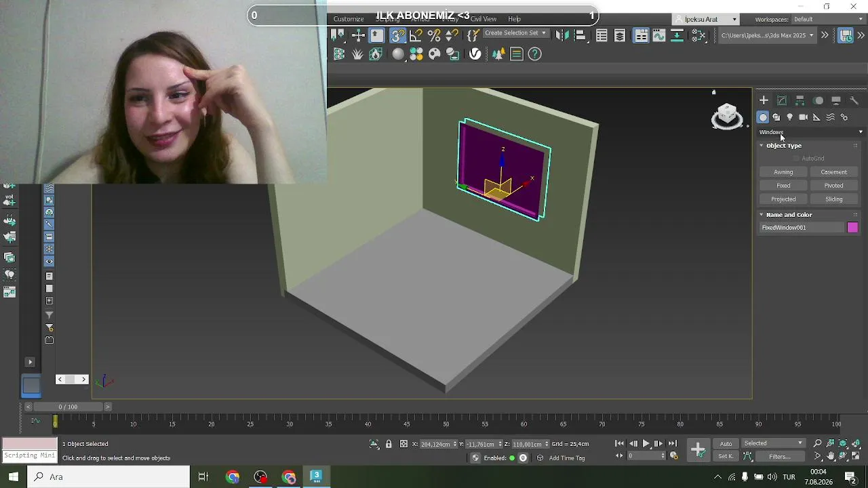
Task: Click the Play Animation button
Action: [x=646, y=444]
